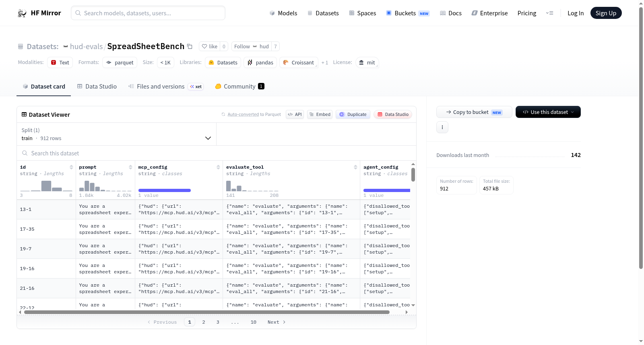The image size is (644, 345).
Task: Show the +1 additional libraries
Action: (325, 62)
